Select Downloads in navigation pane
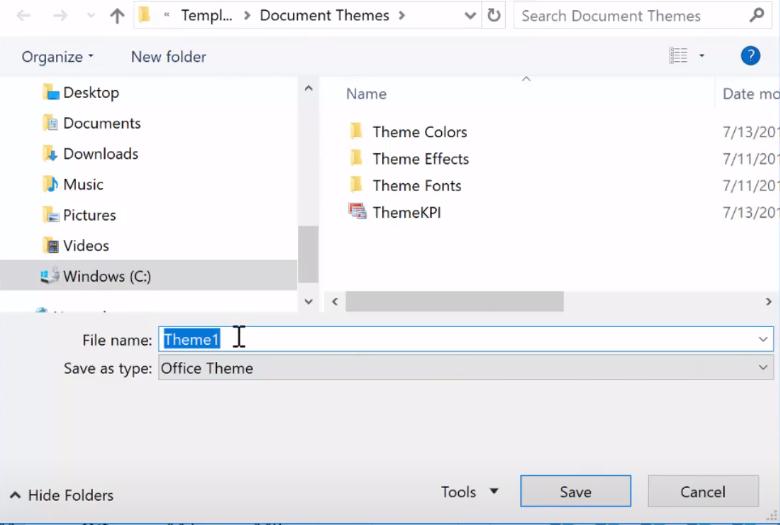 (101, 154)
